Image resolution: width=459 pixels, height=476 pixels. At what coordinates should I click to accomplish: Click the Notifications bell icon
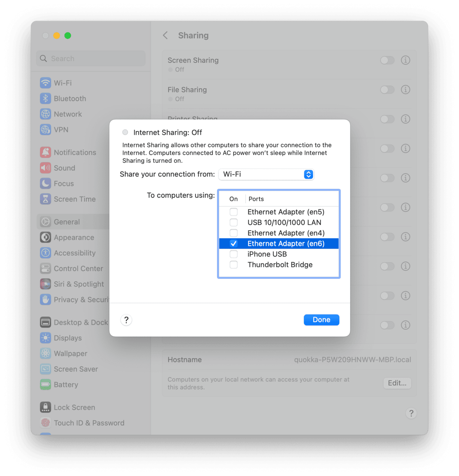coord(45,152)
